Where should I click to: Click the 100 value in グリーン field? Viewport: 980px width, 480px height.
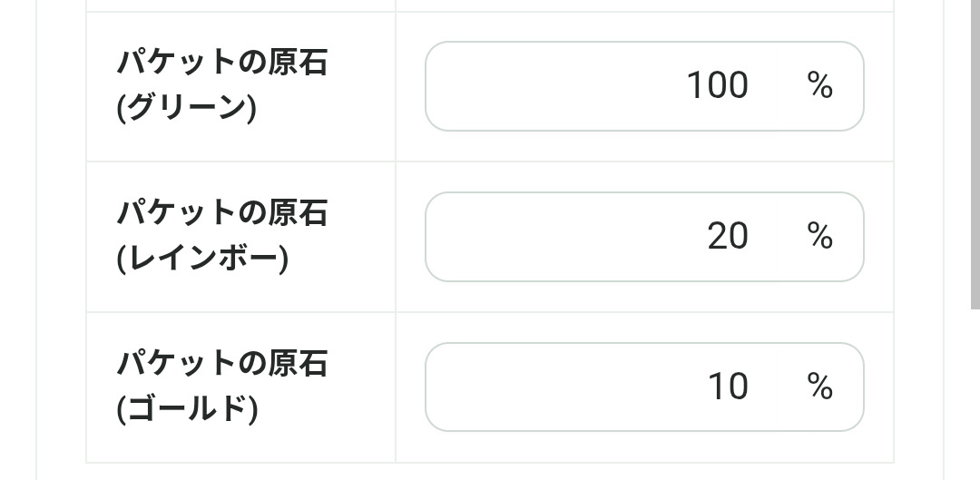[x=717, y=86]
